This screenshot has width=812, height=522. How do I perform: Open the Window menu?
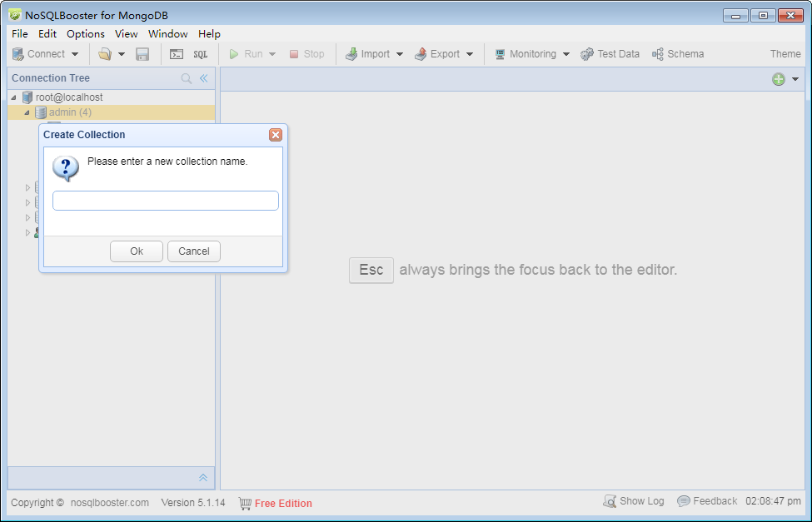pos(167,33)
